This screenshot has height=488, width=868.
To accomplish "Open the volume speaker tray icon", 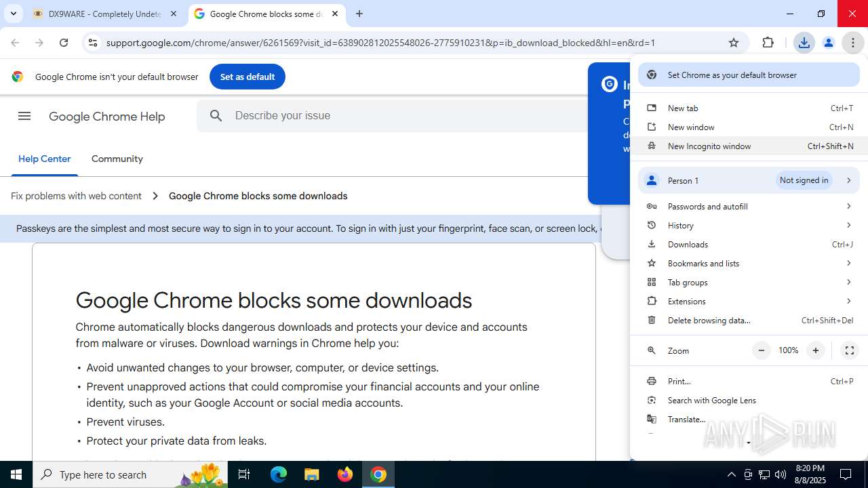I will [781, 474].
